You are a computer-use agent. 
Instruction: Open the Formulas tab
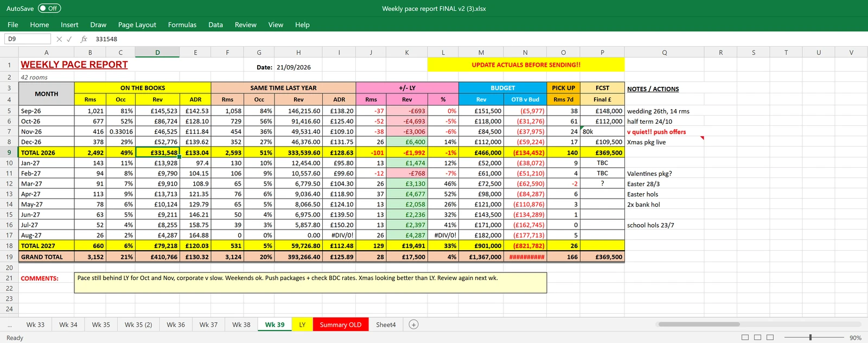tap(182, 24)
